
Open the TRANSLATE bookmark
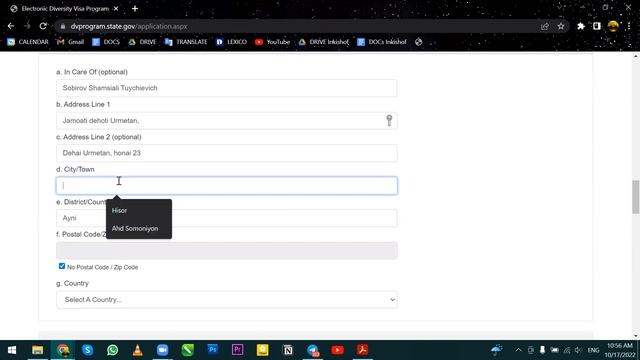(186, 42)
